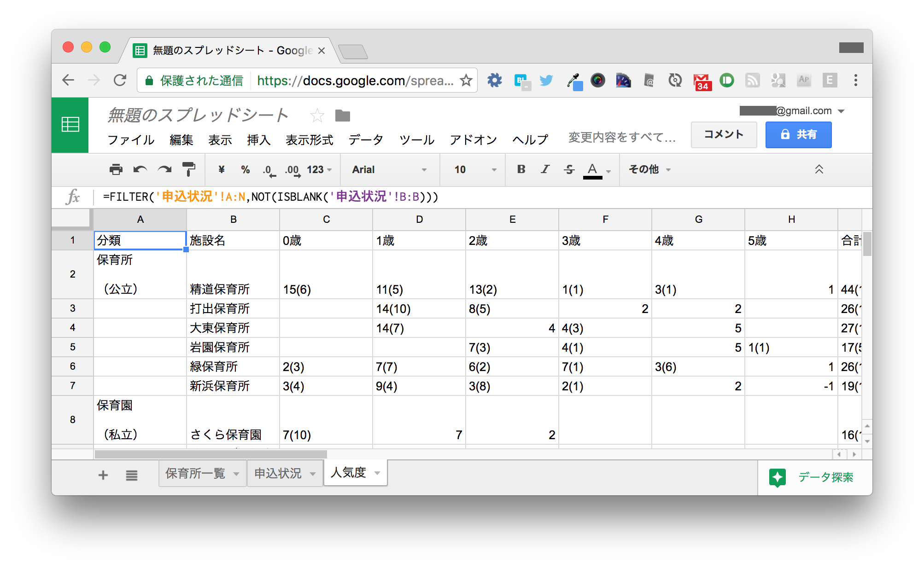Open the move to folder icon
This screenshot has width=924, height=569.
342,115
